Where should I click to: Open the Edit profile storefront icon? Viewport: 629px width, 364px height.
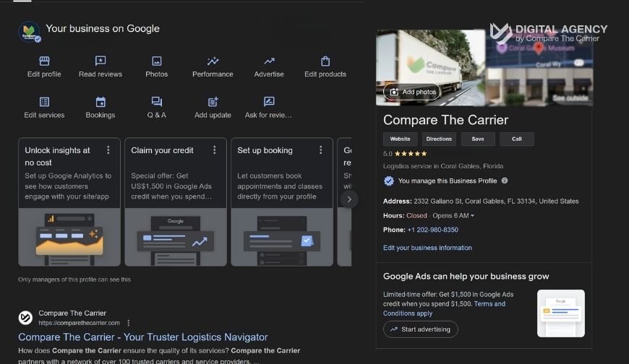[x=44, y=61]
